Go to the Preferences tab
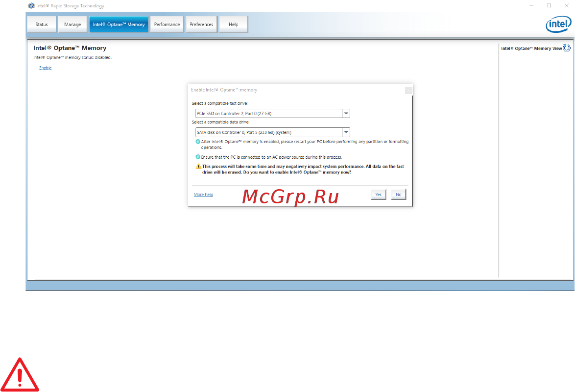Screen dimensions: 575x392 [201, 24]
